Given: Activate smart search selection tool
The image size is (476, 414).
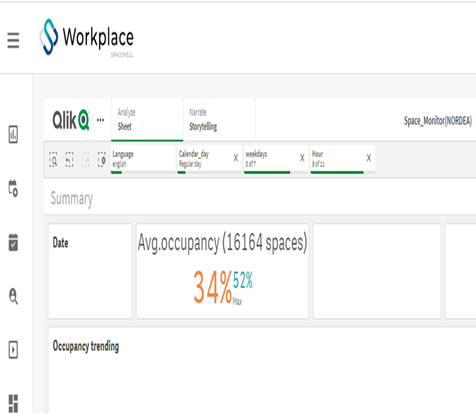Looking at the screenshot, I should click(x=53, y=159).
